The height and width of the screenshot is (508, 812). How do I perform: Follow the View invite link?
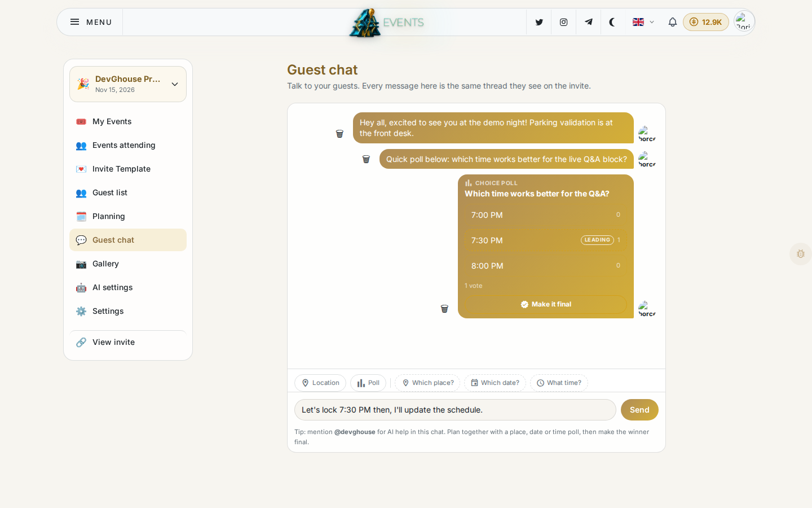[x=128, y=342]
